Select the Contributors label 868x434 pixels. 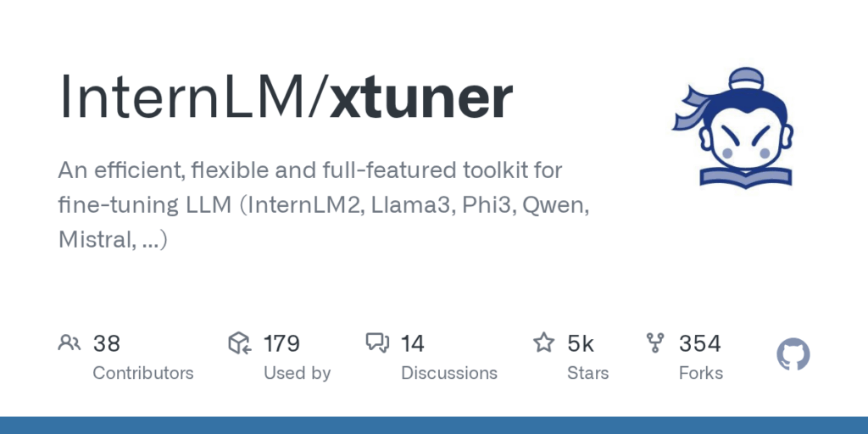(143, 373)
